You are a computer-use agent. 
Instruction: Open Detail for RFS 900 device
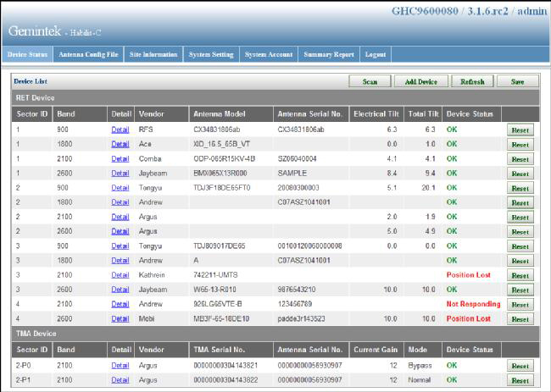click(120, 130)
